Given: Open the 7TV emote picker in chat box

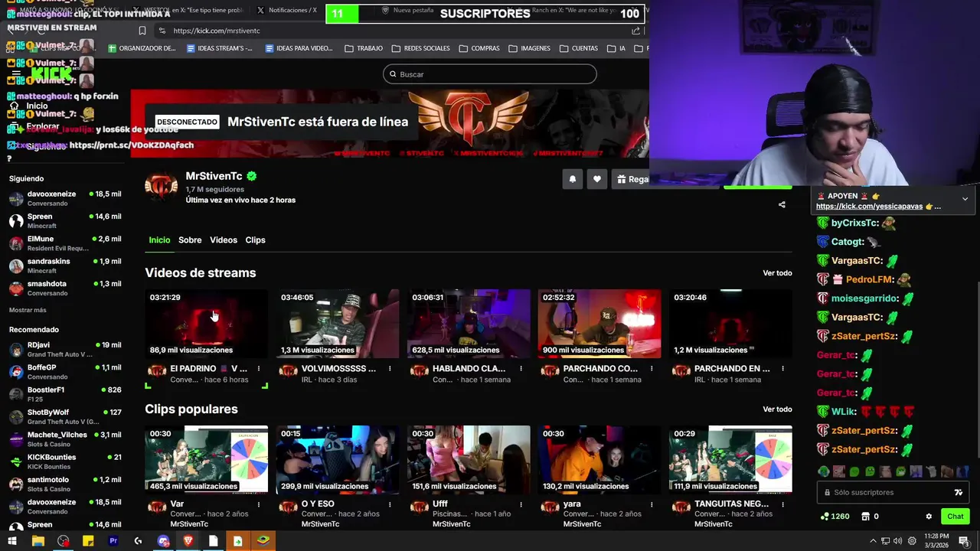Looking at the screenshot, I should point(958,493).
